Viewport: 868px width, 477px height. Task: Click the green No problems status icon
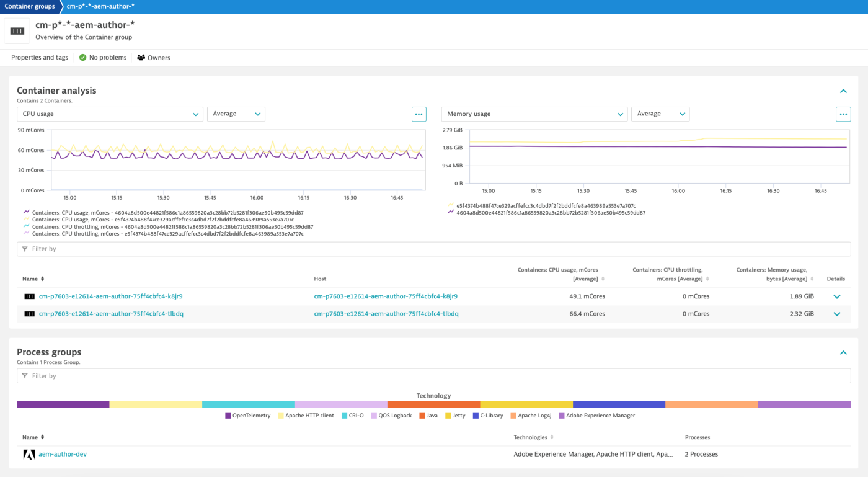[82, 57]
